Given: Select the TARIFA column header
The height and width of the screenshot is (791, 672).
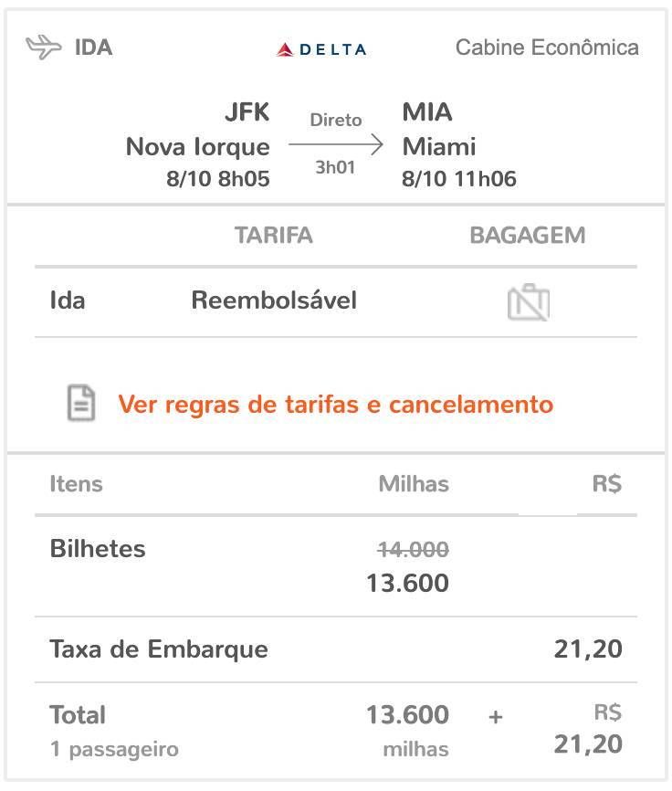Looking at the screenshot, I should click(274, 235).
